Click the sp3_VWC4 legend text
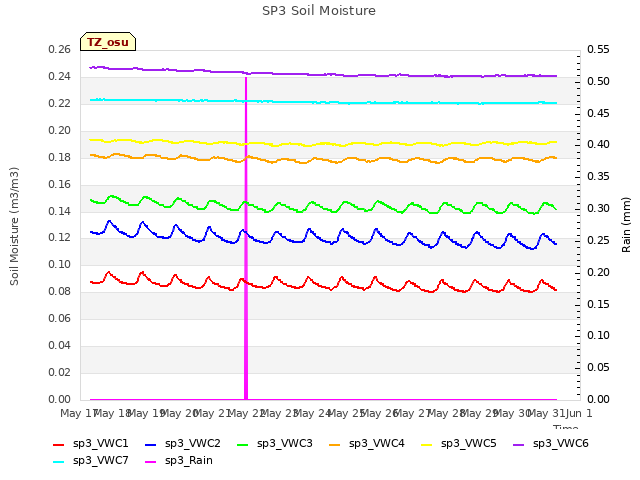This screenshot has height=480, width=640. (376, 443)
